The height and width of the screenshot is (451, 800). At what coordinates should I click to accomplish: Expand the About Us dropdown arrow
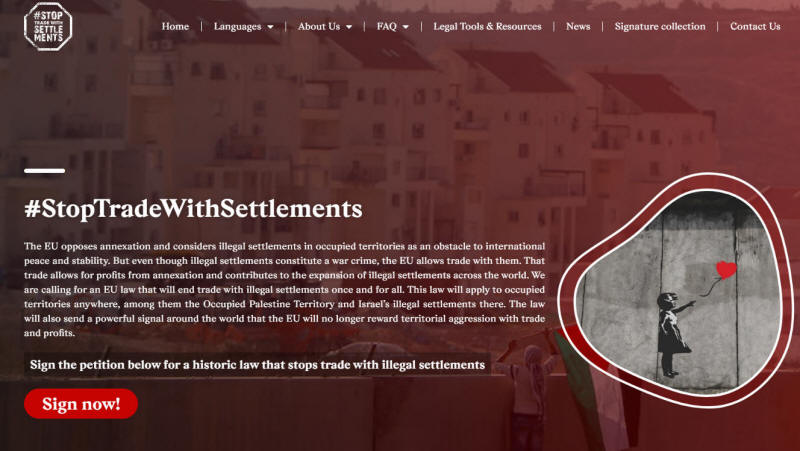349,27
